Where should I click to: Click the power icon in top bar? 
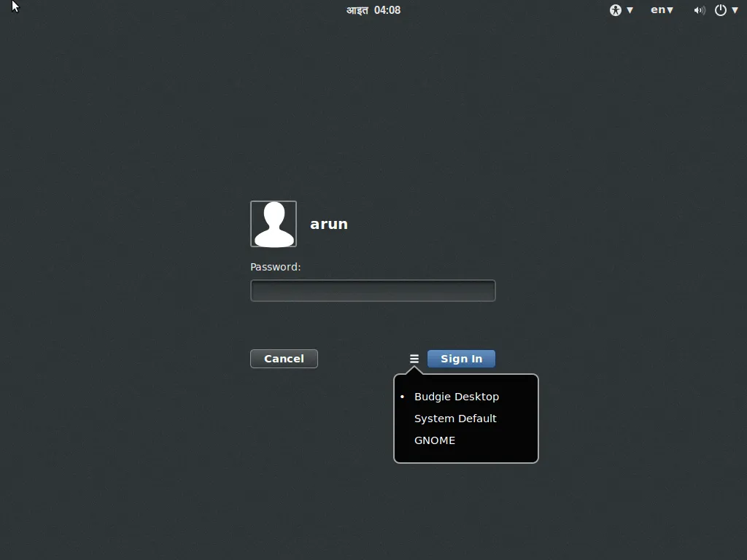tap(721, 10)
